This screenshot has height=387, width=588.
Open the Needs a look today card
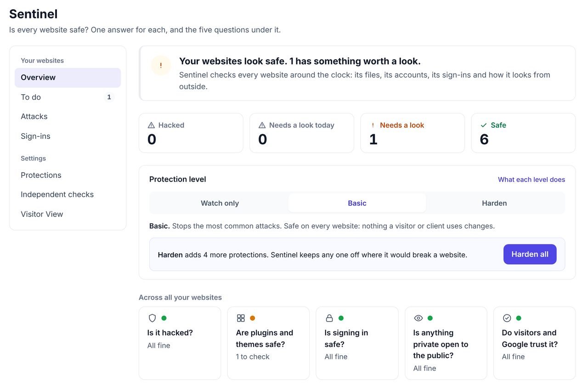(302, 133)
